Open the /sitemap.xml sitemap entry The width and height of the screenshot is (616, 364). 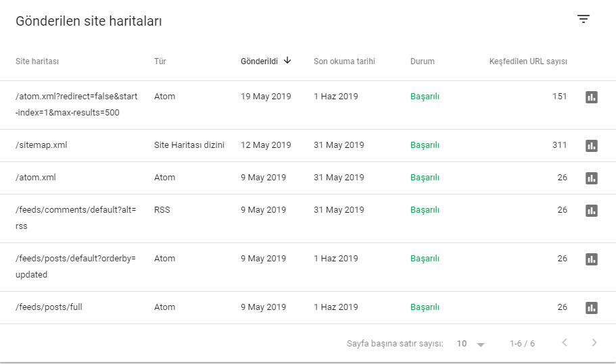[x=41, y=145]
